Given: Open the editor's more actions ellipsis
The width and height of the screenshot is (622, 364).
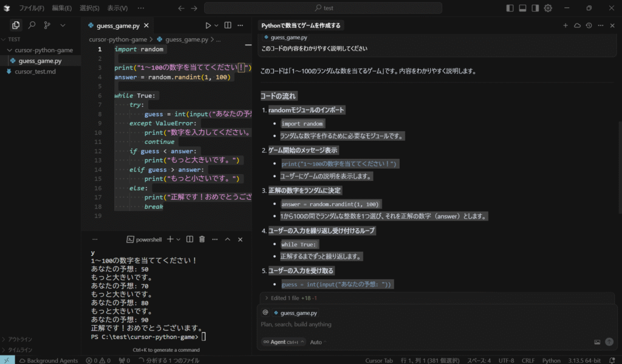Looking at the screenshot, I should click(x=241, y=25).
